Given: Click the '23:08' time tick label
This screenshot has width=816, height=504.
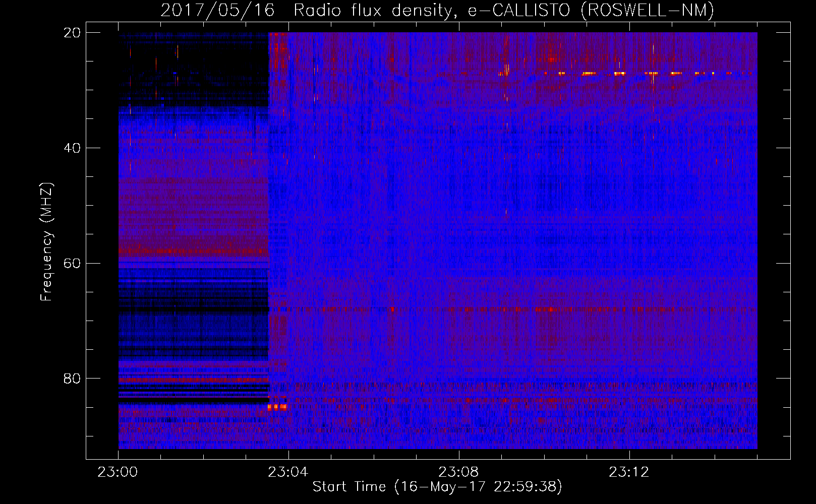Looking at the screenshot, I should pyautogui.click(x=458, y=472).
